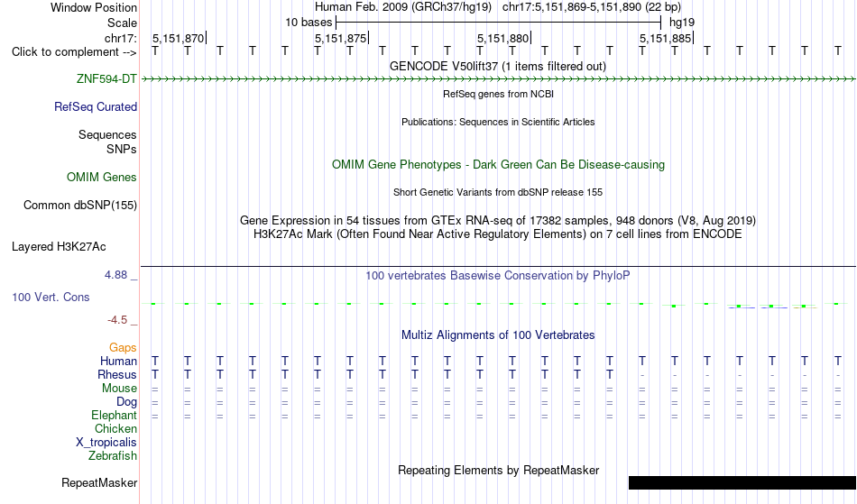Click the ZNF594-DT gene label

[x=106, y=79]
